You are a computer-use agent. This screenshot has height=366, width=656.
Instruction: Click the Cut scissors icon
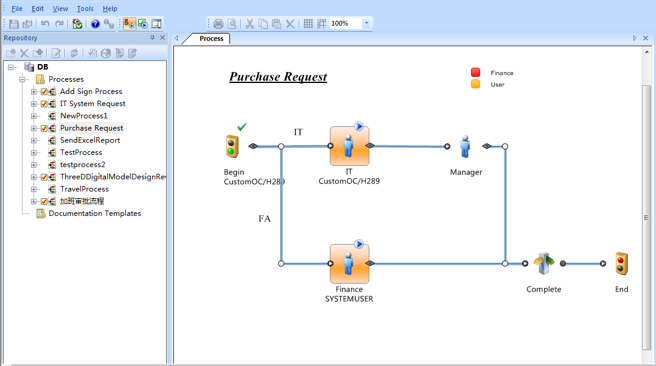click(250, 24)
